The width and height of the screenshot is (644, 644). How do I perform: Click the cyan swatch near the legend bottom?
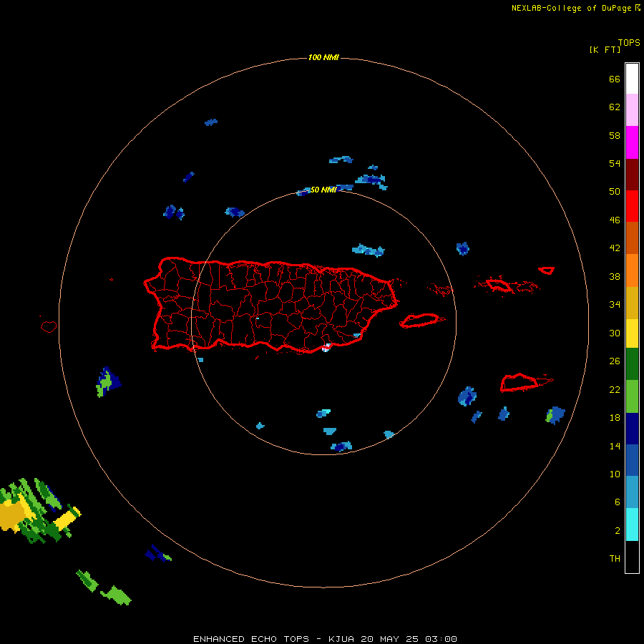coord(632,525)
